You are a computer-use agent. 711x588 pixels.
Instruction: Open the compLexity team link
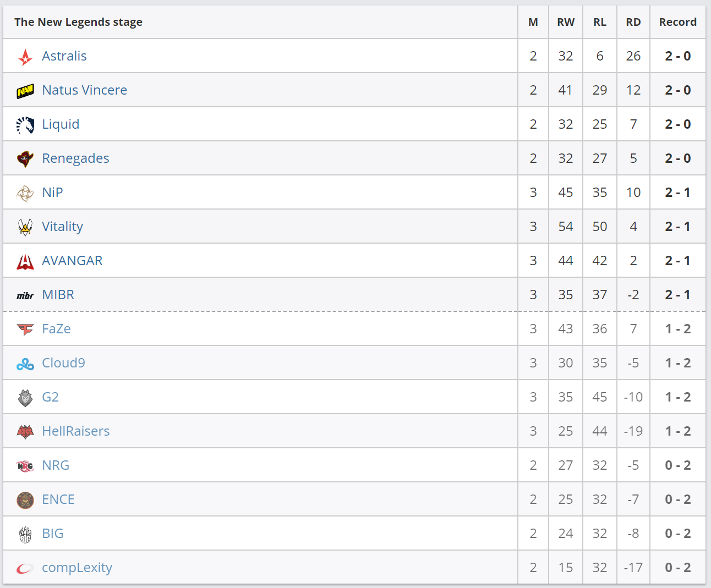[77, 568]
